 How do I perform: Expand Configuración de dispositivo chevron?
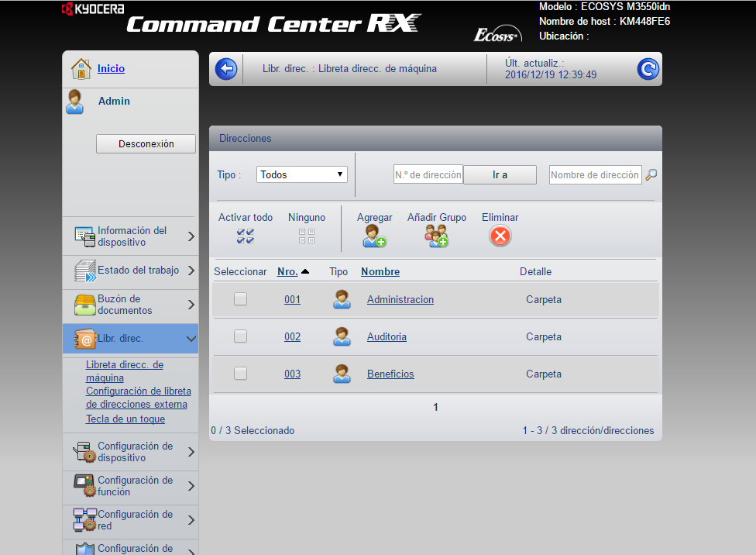(x=191, y=452)
